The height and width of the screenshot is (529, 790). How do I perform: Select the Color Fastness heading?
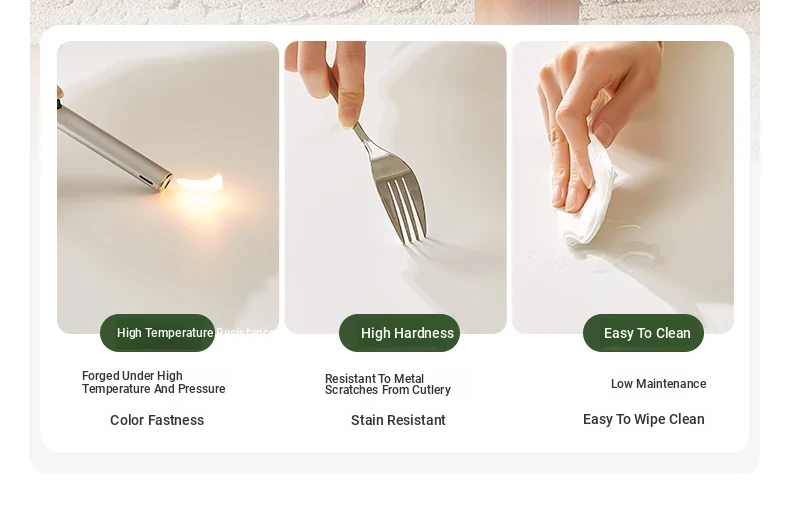point(157,420)
